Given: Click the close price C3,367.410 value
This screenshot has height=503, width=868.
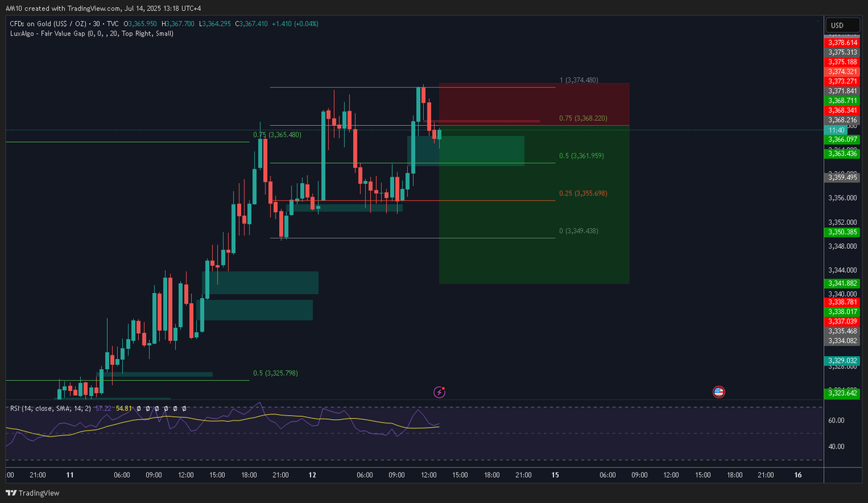Looking at the screenshot, I should (251, 24).
